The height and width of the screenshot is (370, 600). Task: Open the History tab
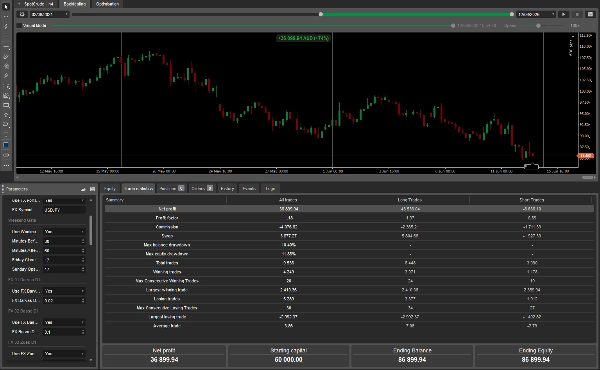(x=227, y=189)
